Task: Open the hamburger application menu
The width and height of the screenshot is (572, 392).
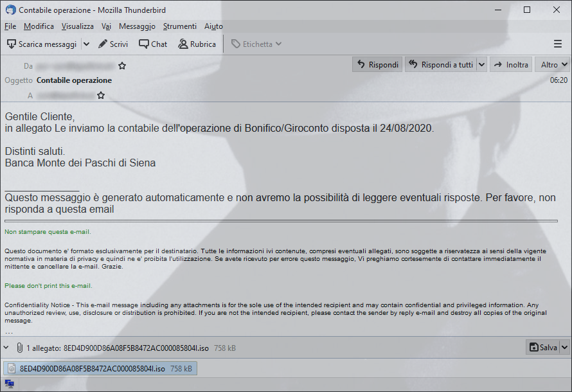Action: pos(557,44)
